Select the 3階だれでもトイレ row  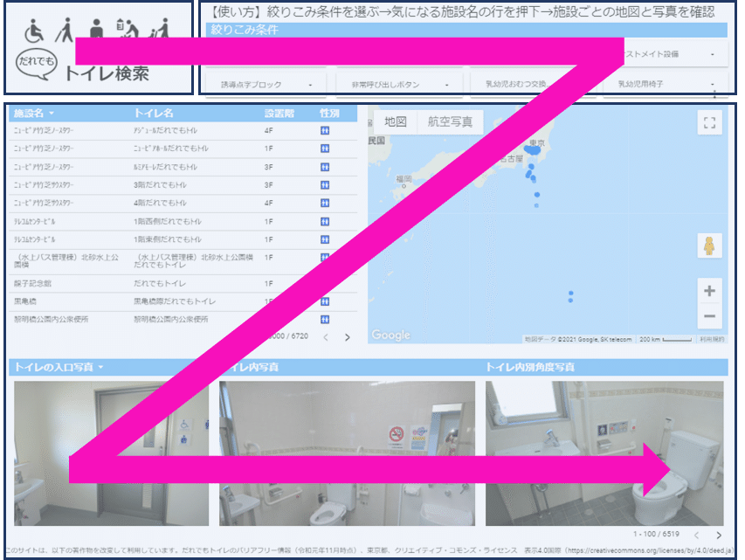point(183,185)
